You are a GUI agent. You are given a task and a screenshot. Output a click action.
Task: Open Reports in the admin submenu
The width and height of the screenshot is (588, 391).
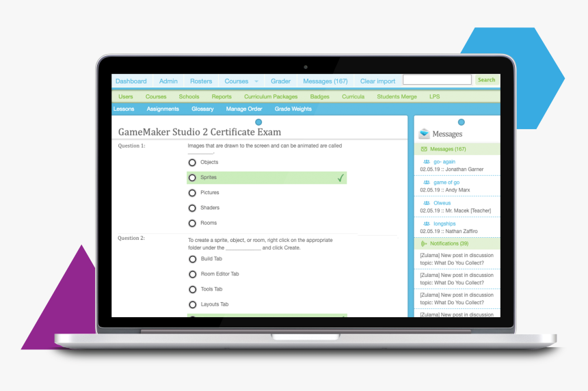pyautogui.click(x=222, y=96)
